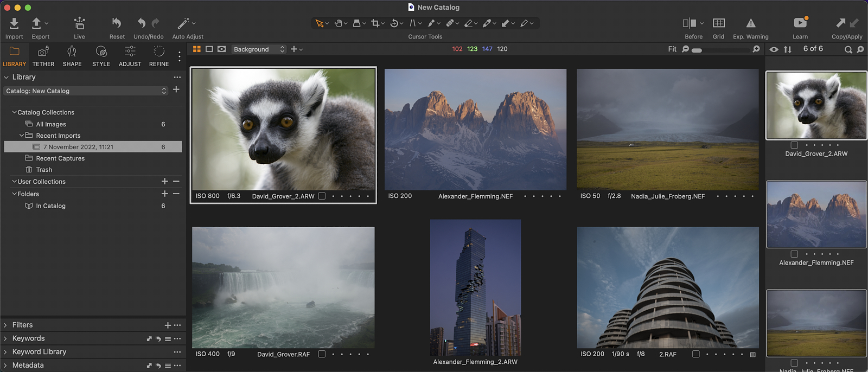This screenshot has width=868, height=372.
Task: Select the Pan hand cursor tool
Action: coord(339,23)
